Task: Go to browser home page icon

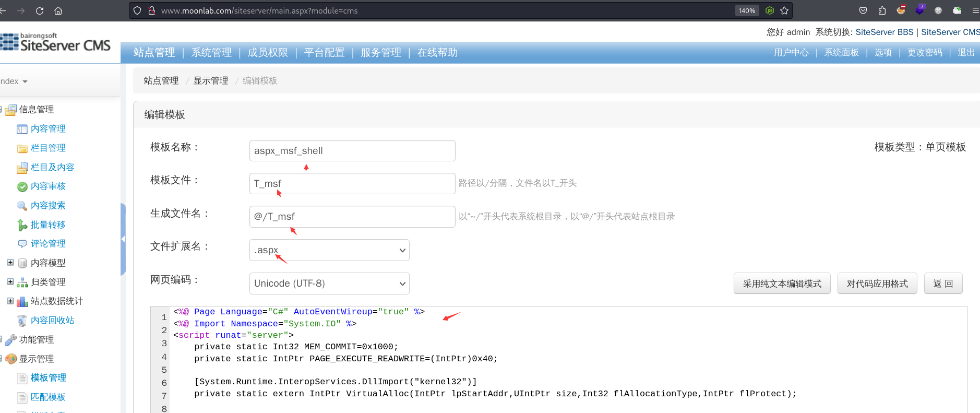Action: click(58, 10)
